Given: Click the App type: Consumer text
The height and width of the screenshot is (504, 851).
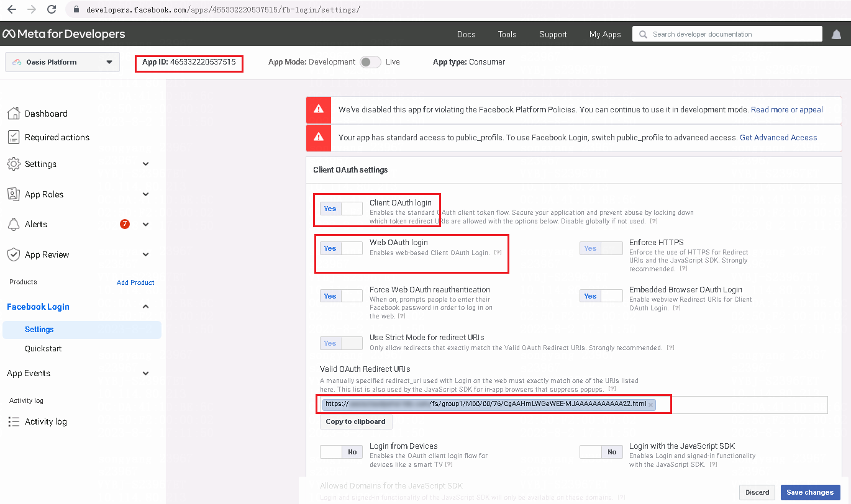Looking at the screenshot, I should (469, 62).
